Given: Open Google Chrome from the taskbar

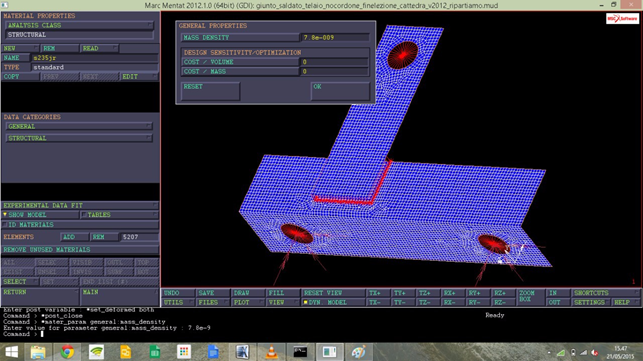Looking at the screenshot, I should [67, 352].
